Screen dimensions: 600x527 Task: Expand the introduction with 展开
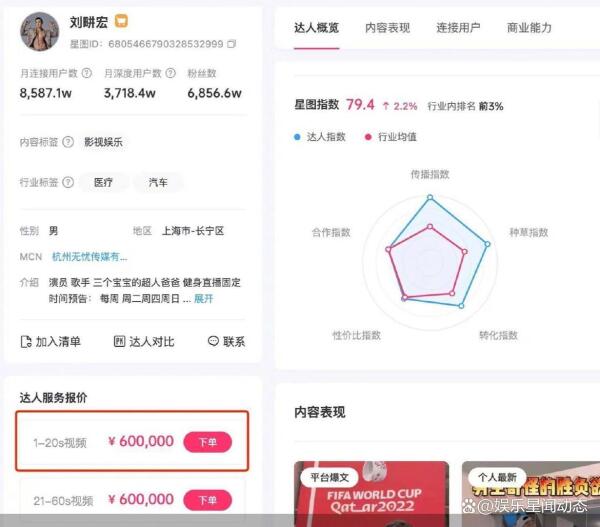point(204,299)
